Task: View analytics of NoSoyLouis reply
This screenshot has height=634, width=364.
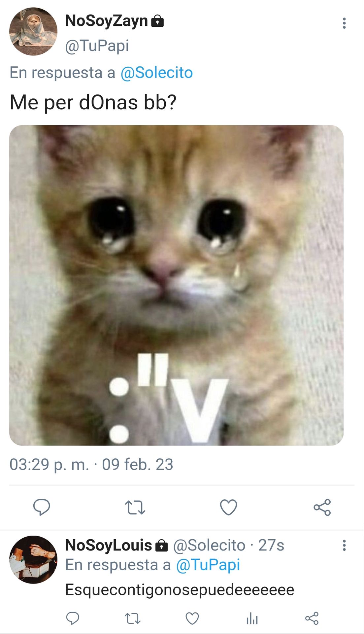Action: [x=252, y=618]
